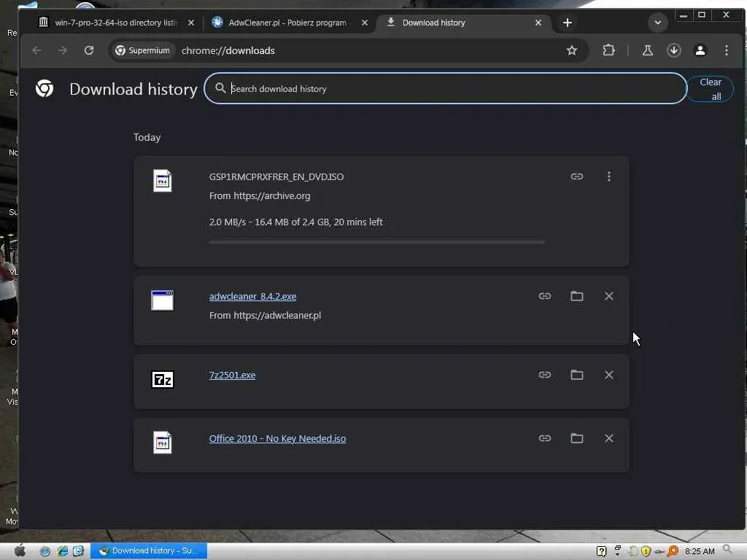
Task: Click the 'Today' date heading
Action: point(147,137)
